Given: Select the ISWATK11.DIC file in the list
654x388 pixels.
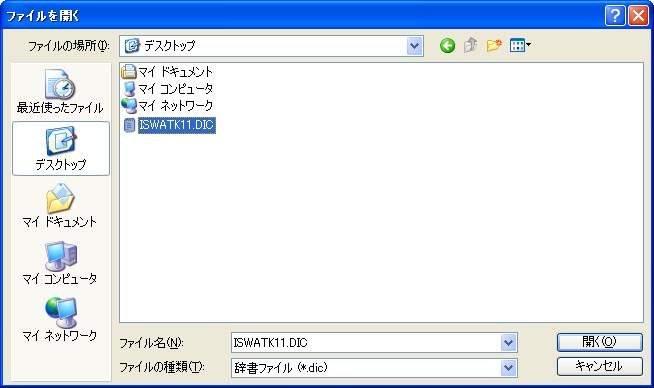Looking at the screenshot, I should tap(169, 125).
